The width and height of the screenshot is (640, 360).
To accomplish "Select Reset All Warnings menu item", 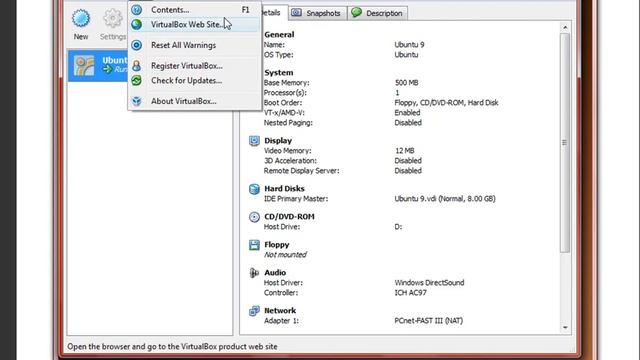I will tap(195, 45).
